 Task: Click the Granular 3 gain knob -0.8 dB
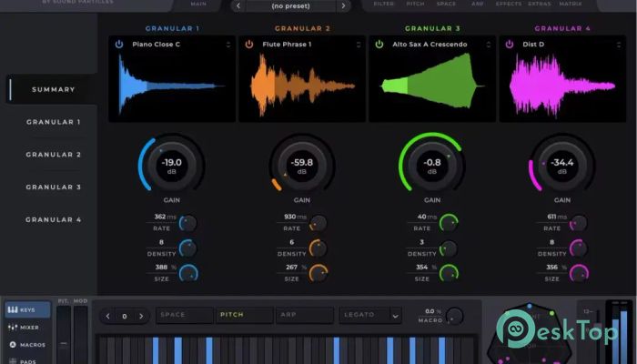[x=432, y=165]
